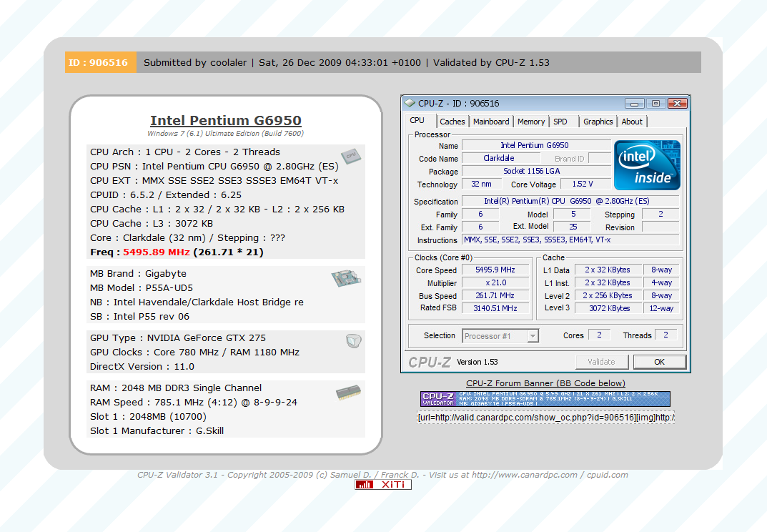The width and height of the screenshot is (767, 532).
Task: Open the Caches tab
Action: coord(452,122)
